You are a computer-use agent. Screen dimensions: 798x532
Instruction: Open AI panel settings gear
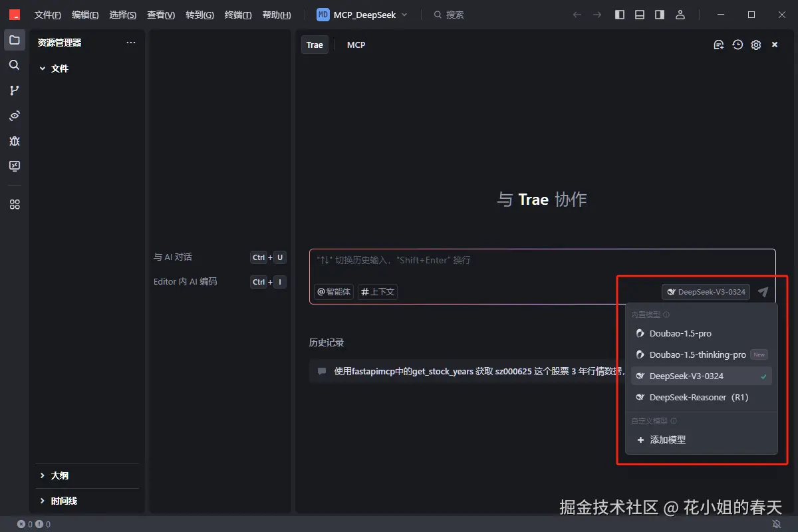tap(756, 45)
